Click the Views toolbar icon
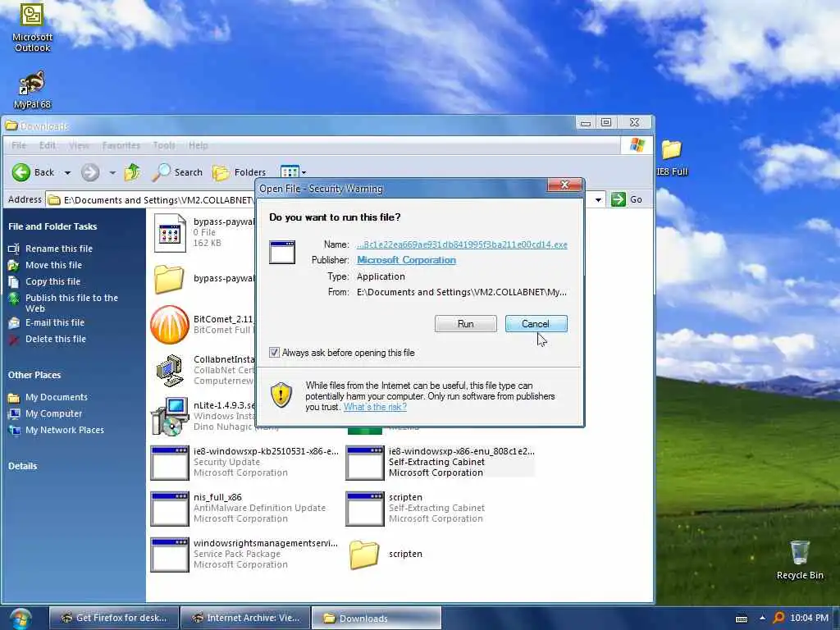Image resolution: width=840 pixels, height=630 pixels. point(290,172)
